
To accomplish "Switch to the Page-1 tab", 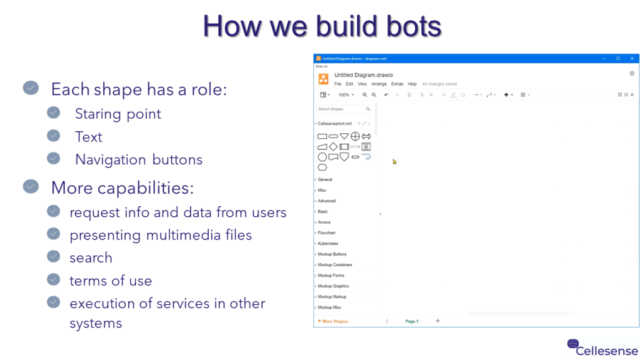I will tap(412, 321).
